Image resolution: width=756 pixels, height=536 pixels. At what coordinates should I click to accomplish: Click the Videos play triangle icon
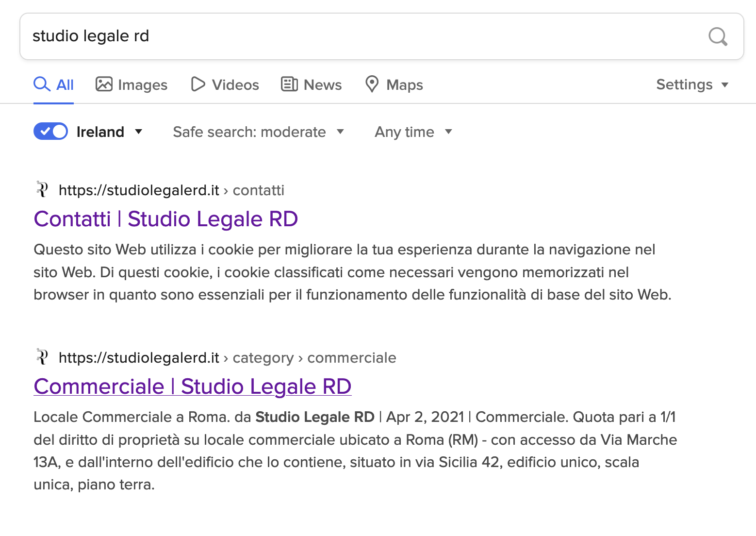pos(198,84)
